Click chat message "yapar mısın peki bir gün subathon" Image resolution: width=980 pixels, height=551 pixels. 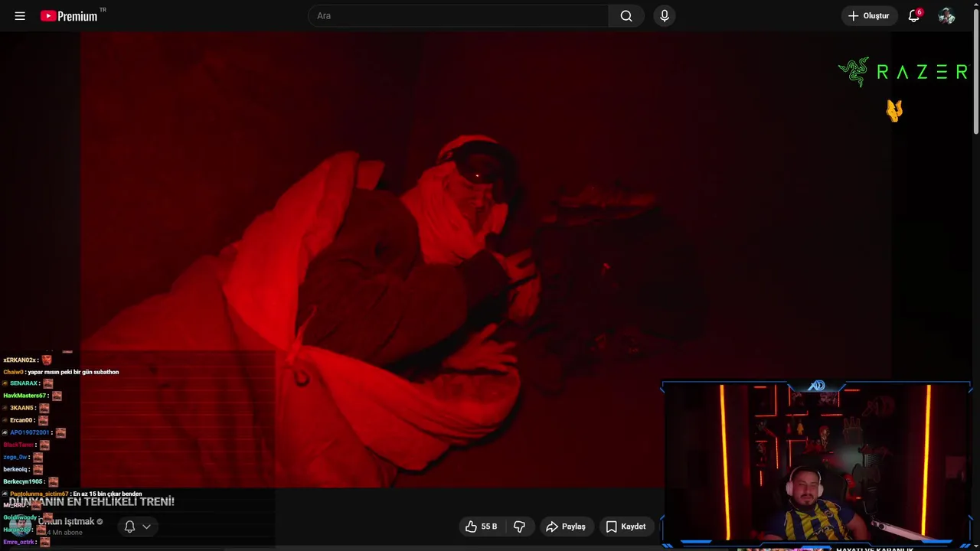pos(73,372)
